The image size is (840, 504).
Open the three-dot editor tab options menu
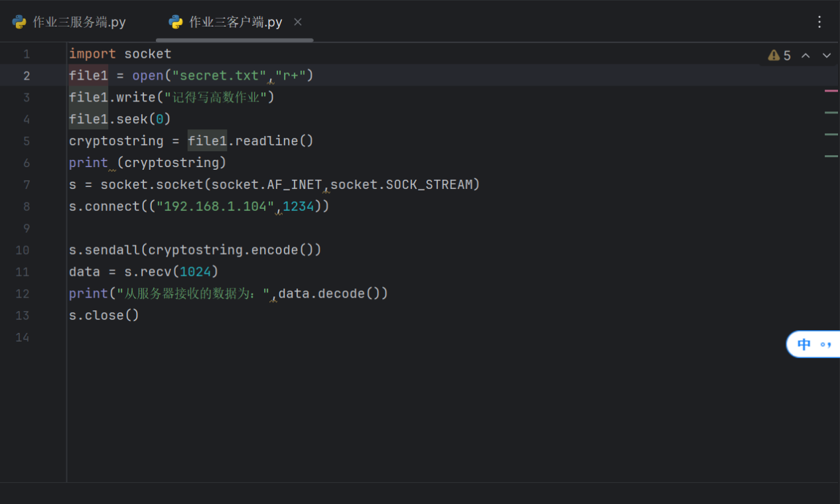click(819, 22)
